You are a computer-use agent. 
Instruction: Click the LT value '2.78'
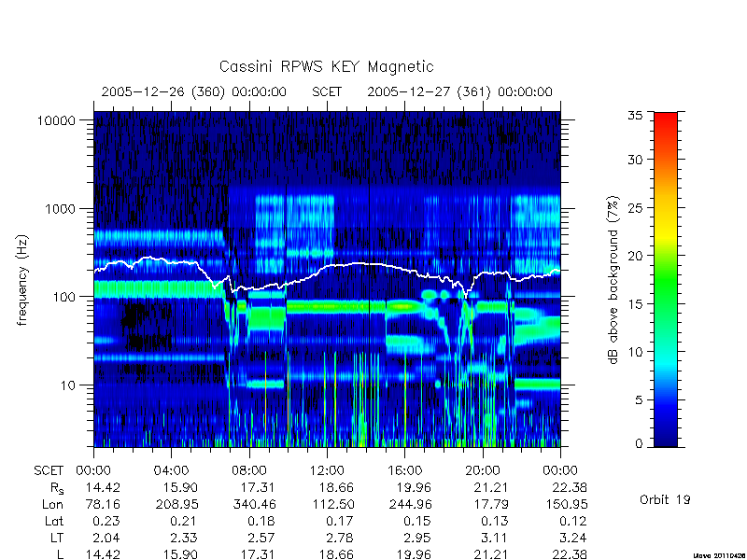340,538
